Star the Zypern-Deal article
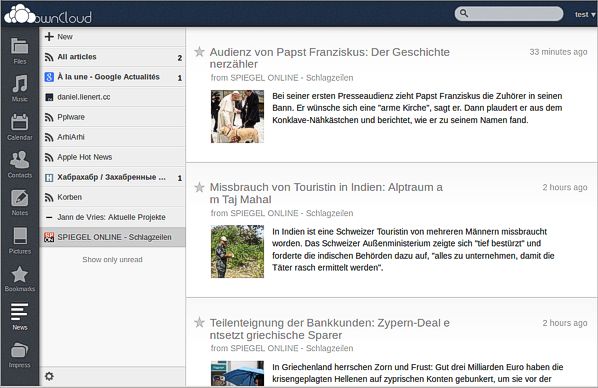The image size is (598, 388). point(199,322)
